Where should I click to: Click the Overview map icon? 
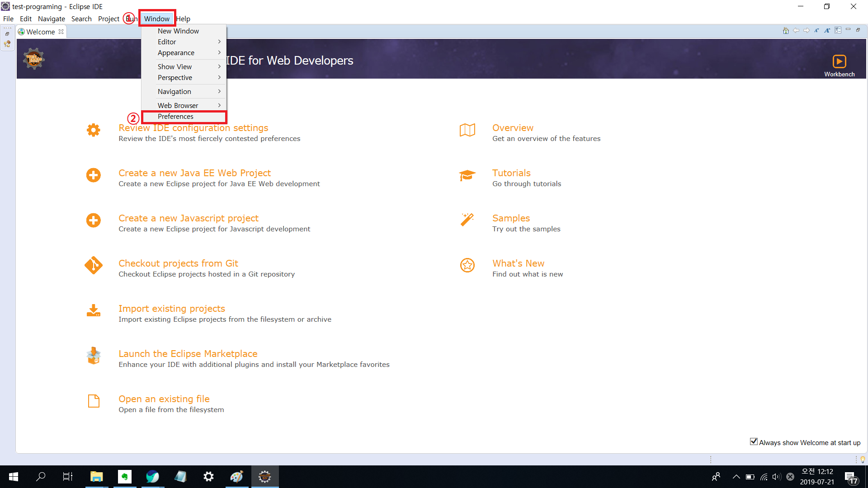click(467, 130)
